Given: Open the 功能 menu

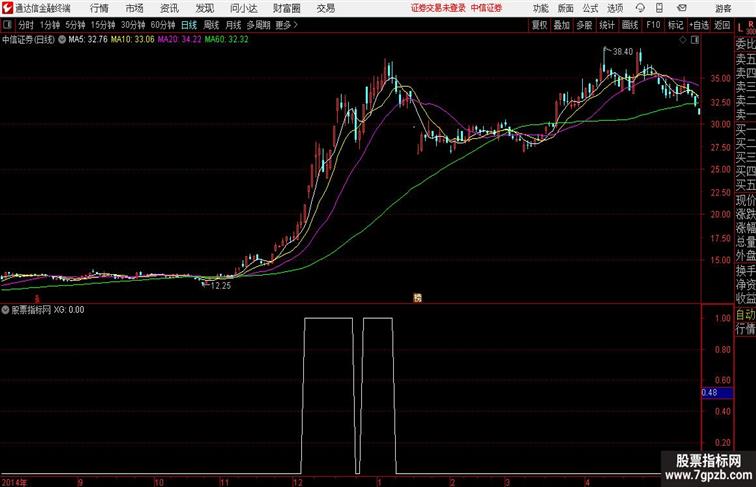Looking at the screenshot, I should [x=540, y=8].
